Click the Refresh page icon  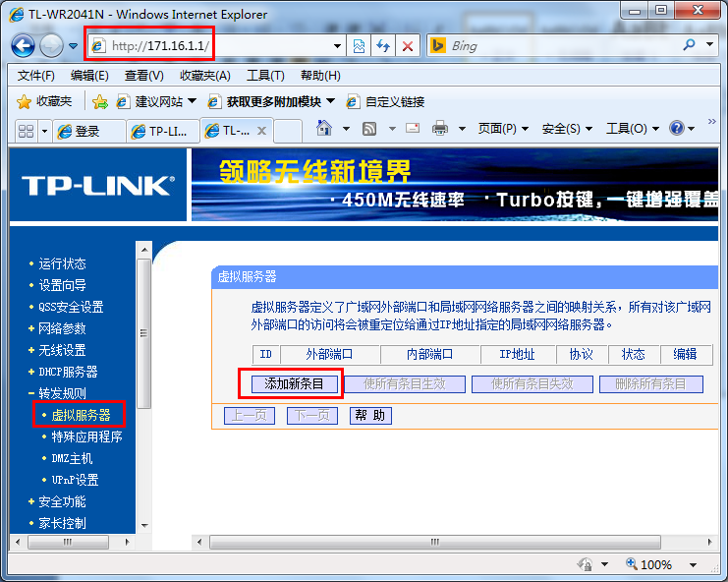tap(383, 46)
